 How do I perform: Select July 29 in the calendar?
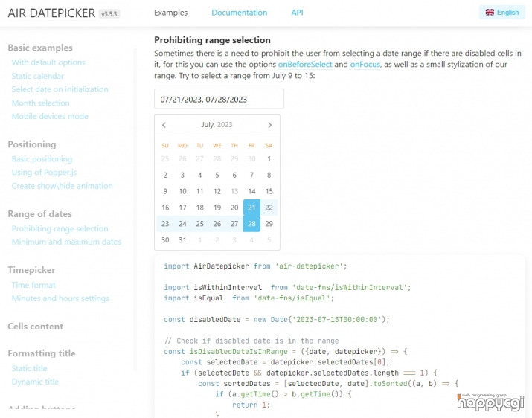click(269, 224)
